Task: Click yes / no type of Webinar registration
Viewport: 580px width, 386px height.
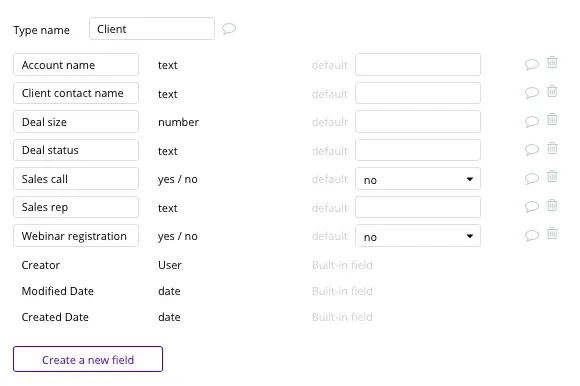Action: point(178,236)
